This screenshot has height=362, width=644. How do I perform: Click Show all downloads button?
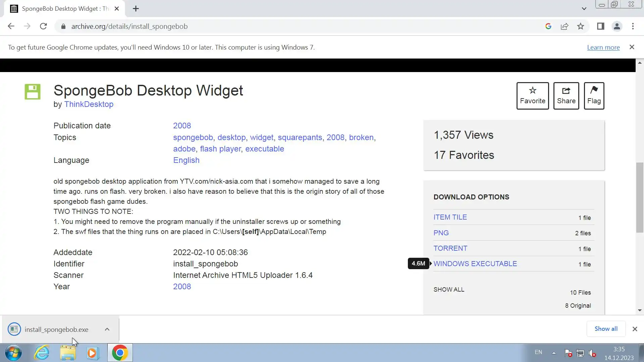[x=606, y=329]
